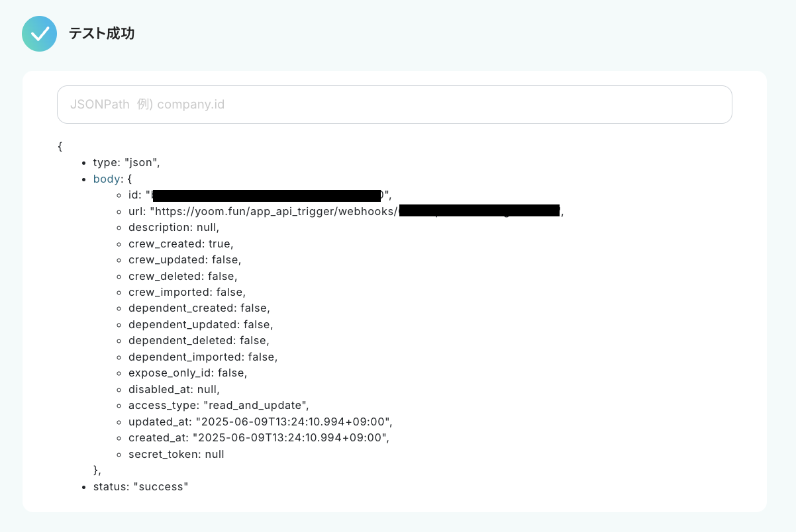Click the yoom.fun webhook url value
The image size is (796, 532).
point(274,212)
